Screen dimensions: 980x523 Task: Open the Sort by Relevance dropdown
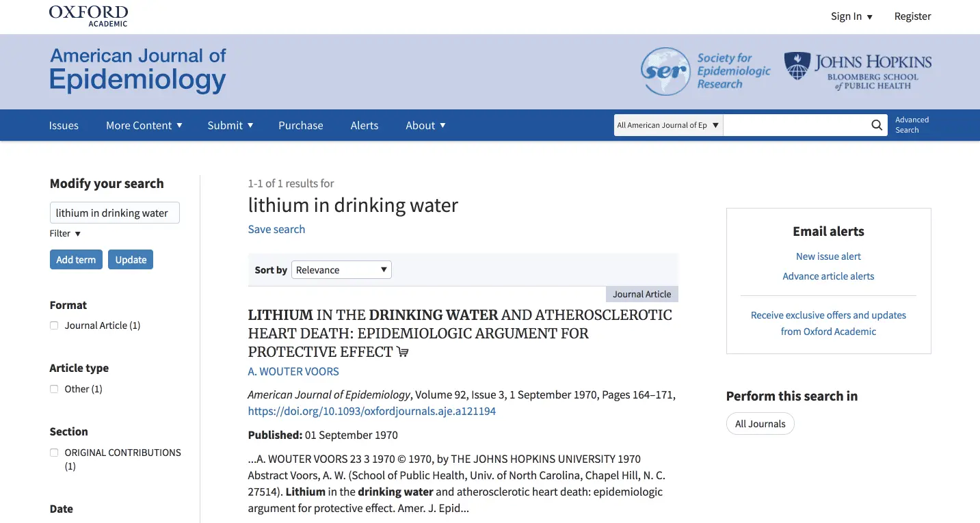(341, 270)
